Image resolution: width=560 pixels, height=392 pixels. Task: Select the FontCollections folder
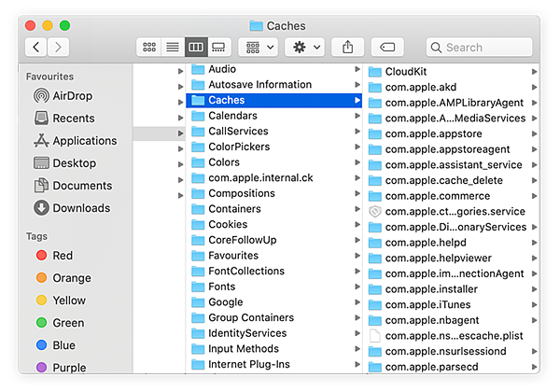[273, 271]
